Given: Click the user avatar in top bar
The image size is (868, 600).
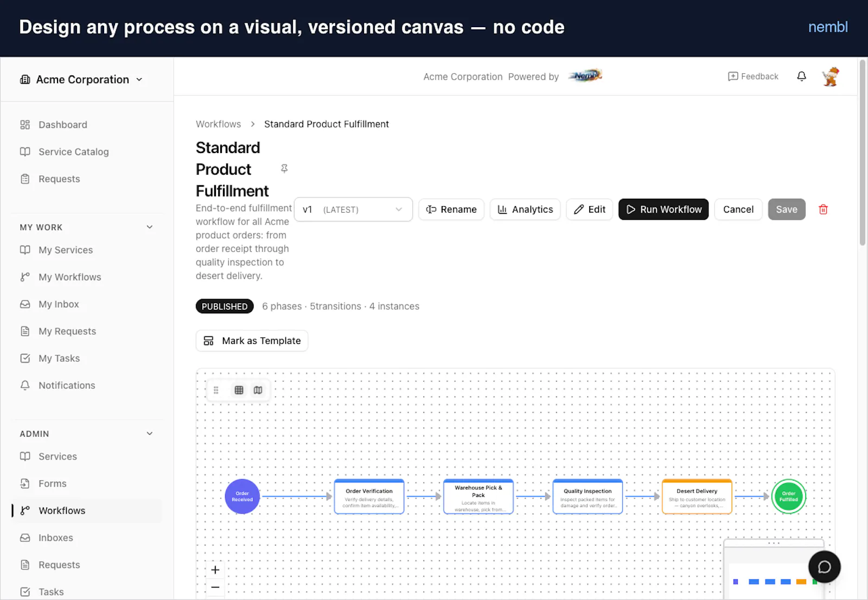Looking at the screenshot, I should [831, 76].
